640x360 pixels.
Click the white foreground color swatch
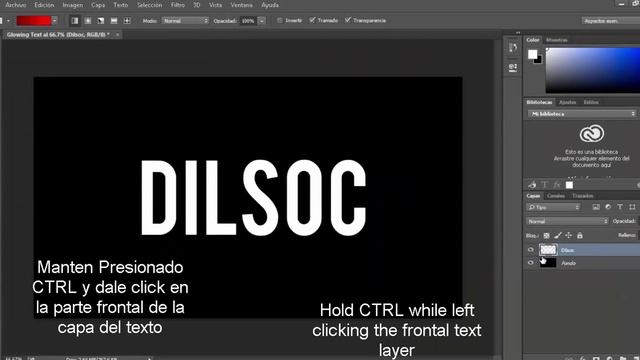[532, 54]
